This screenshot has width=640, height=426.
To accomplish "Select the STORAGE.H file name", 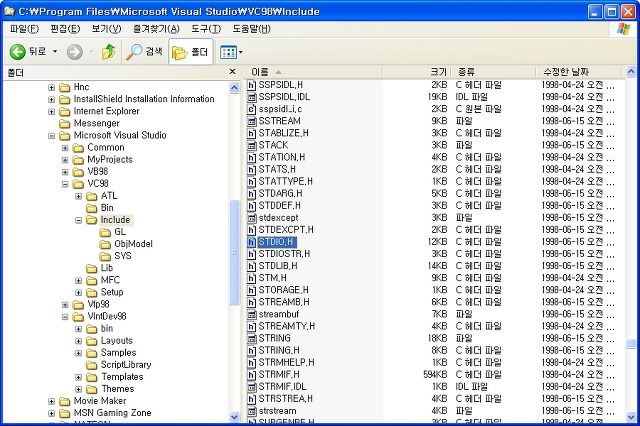I will [x=284, y=290].
